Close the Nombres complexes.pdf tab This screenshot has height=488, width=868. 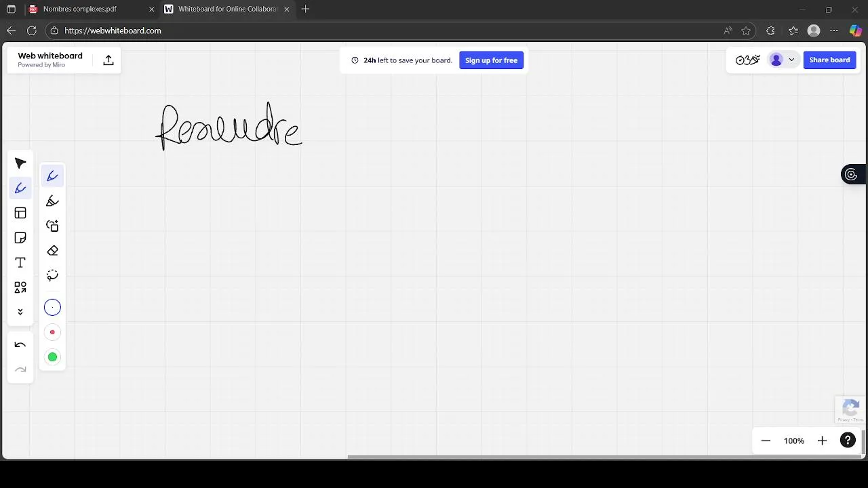(x=151, y=9)
